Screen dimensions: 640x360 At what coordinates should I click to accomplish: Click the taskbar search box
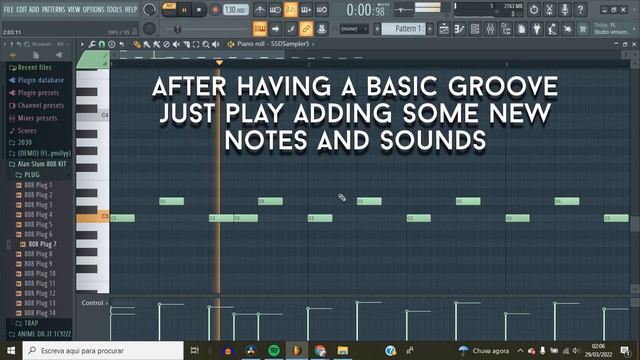click(103, 351)
